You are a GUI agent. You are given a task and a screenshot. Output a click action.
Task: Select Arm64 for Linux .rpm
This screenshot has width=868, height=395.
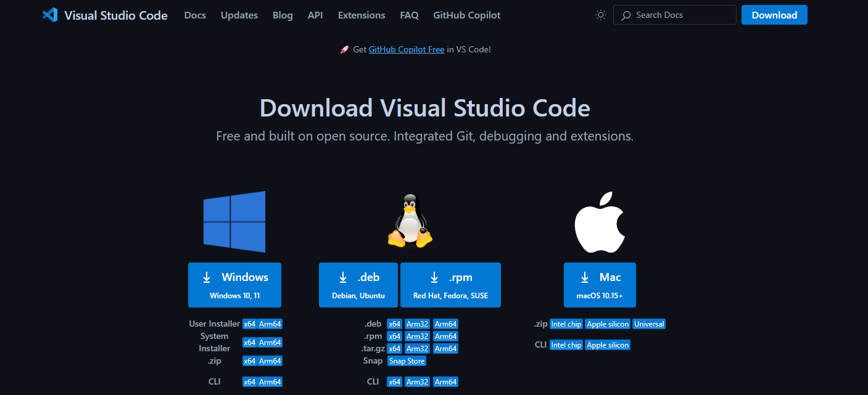[x=445, y=336]
